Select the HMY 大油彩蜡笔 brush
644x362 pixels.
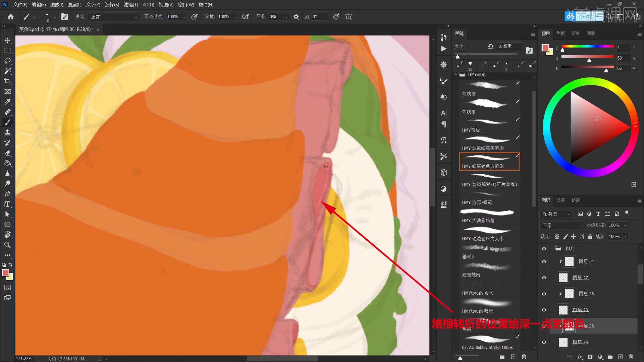click(490, 216)
